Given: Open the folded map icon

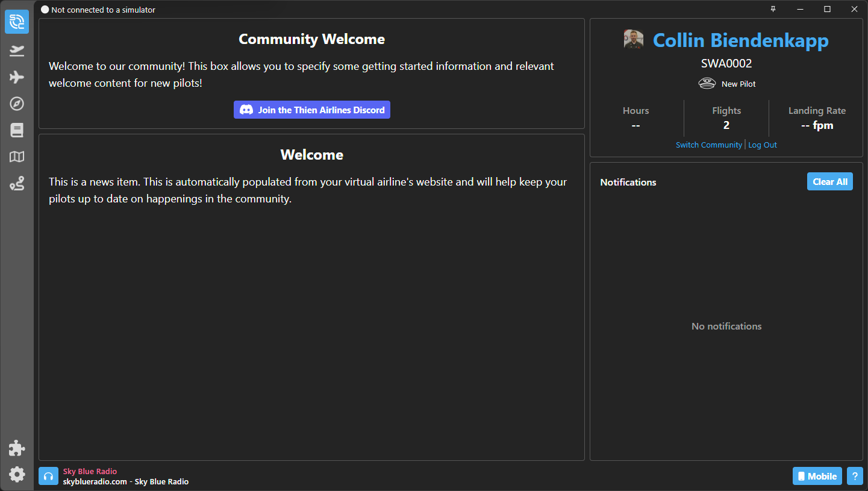Looking at the screenshot, I should click(x=17, y=157).
